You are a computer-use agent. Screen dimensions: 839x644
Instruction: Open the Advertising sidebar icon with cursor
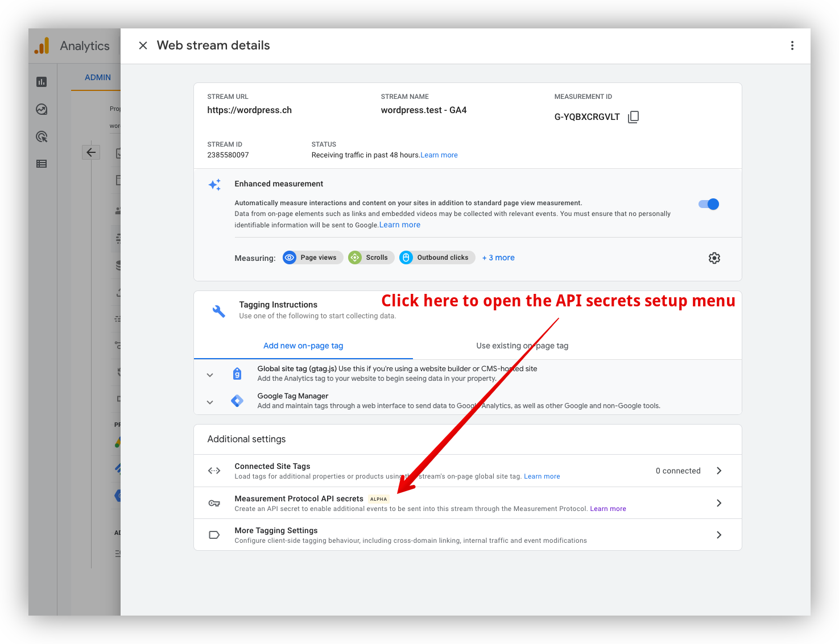42,136
